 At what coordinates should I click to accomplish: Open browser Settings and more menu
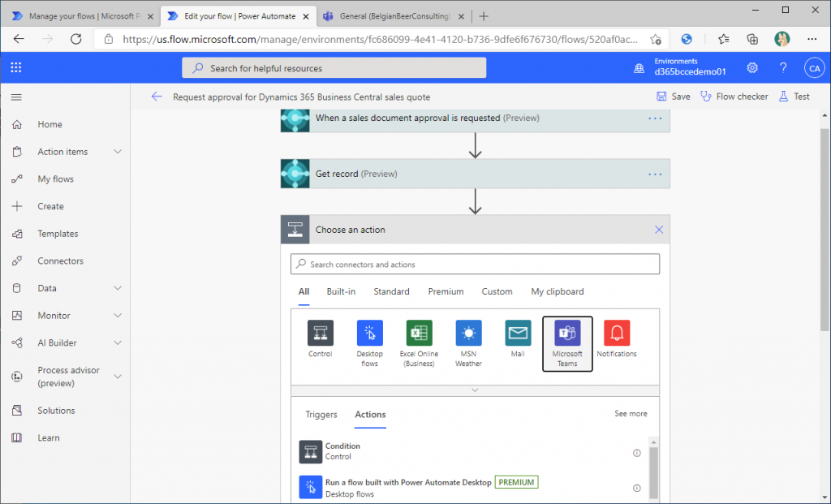point(812,39)
